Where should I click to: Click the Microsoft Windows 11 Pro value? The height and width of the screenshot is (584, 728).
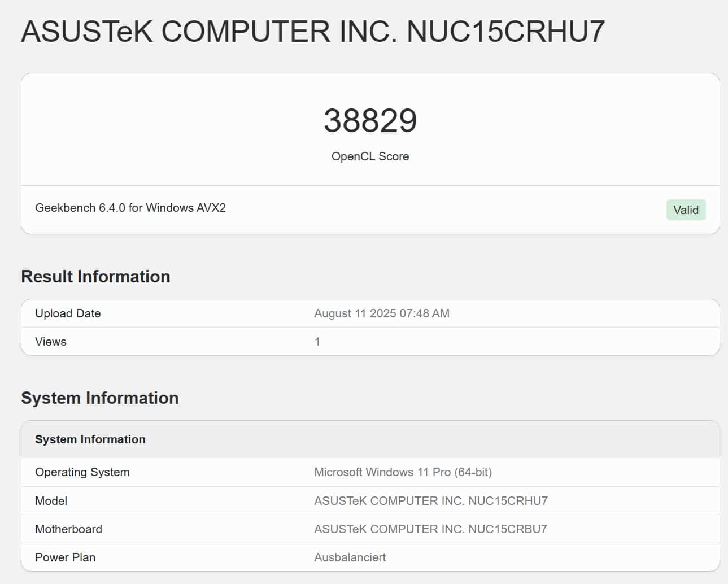click(x=403, y=472)
